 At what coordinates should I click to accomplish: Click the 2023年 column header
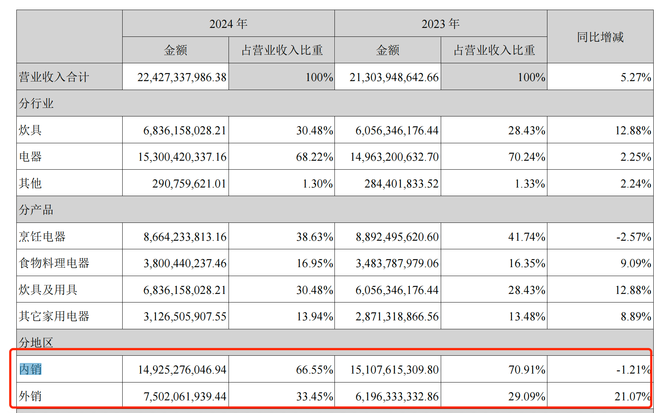440,22
